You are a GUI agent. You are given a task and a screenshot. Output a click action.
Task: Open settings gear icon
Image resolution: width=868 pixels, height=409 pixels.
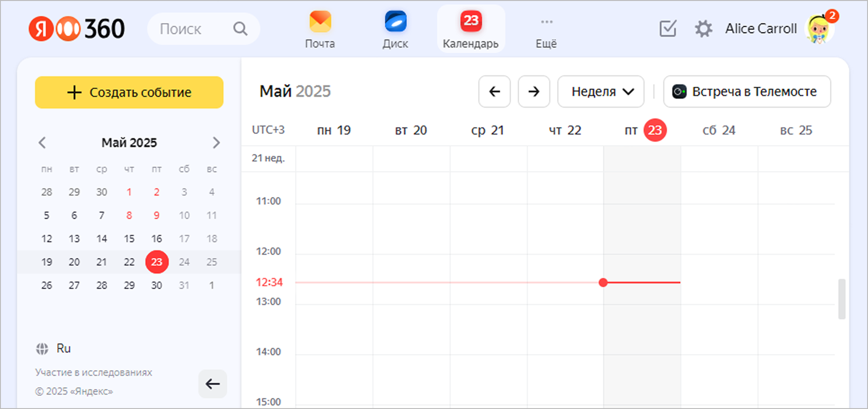[x=703, y=29]
